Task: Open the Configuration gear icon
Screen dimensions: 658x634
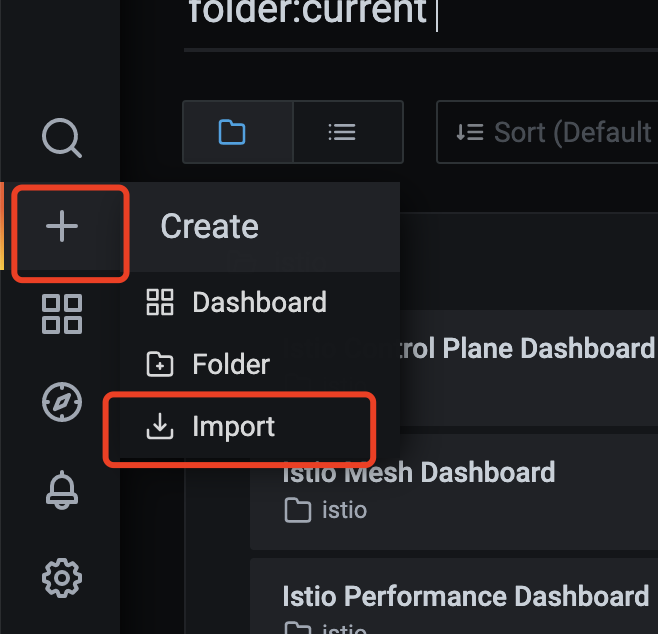Action: pyautogui.click(x=62, y=578)
